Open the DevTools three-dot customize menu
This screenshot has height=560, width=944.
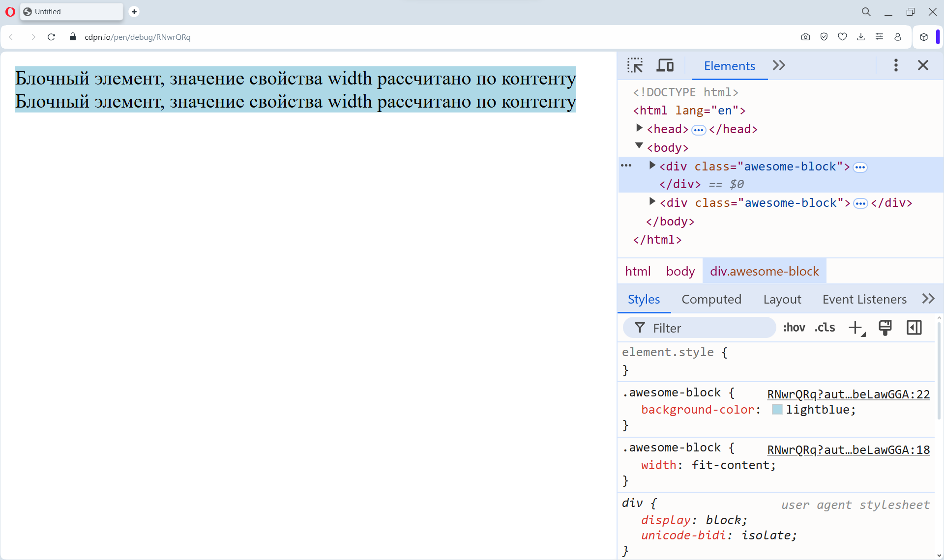point(896,65)
